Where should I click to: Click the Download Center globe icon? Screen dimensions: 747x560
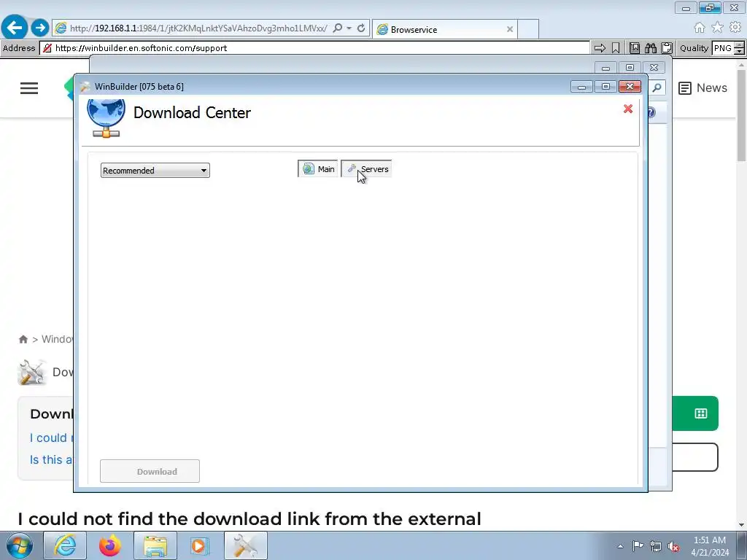click(x=106, y=117)
